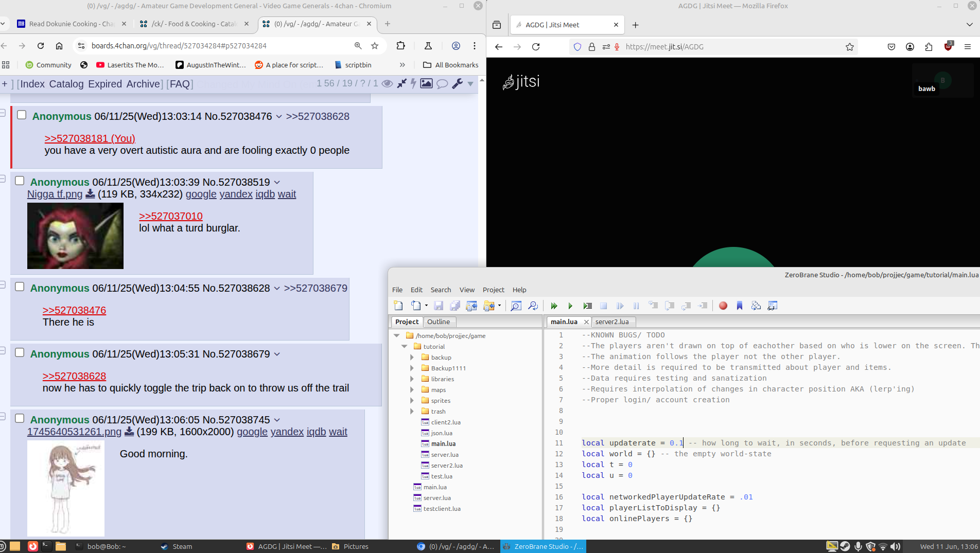This screenshot has height=553, width=980.
Task: Click the Steam tray icon in system panel
Action: [845, 546]
